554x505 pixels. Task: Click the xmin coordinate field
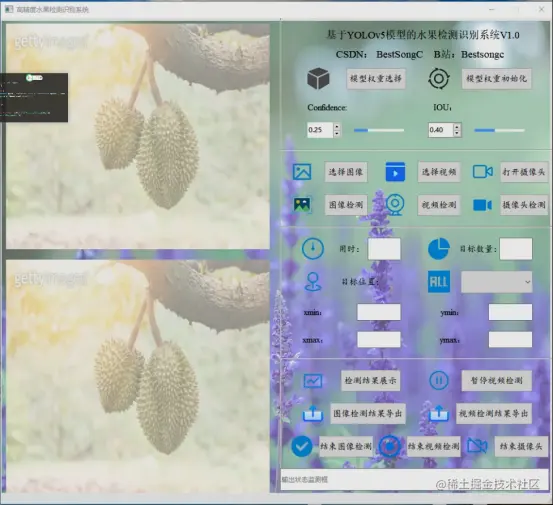pos(379,312)
